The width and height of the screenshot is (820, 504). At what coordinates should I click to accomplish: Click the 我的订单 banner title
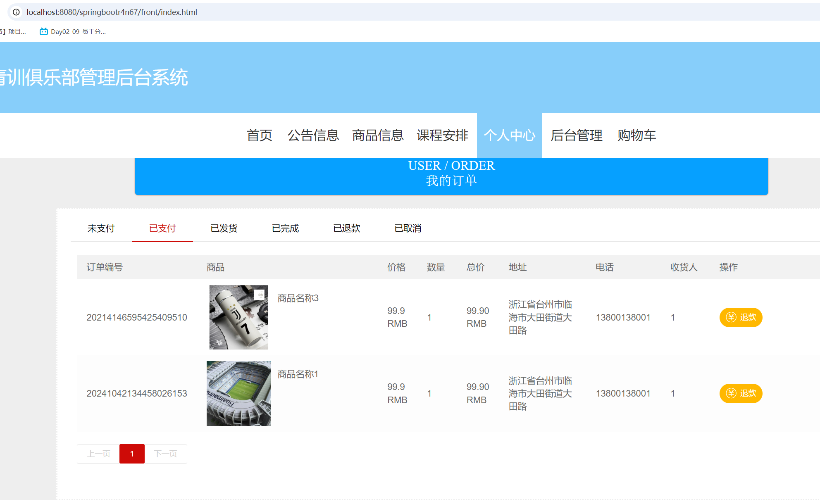[x=451, y=181]
